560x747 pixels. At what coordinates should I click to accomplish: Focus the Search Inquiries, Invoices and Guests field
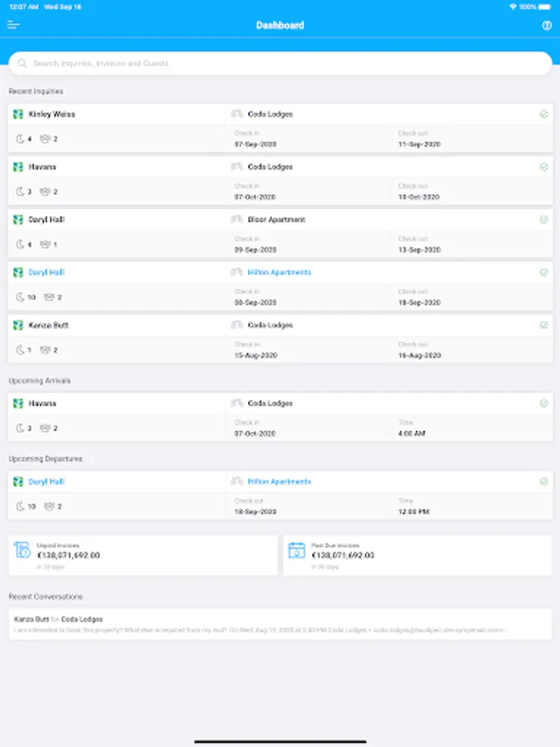[282, 63]
